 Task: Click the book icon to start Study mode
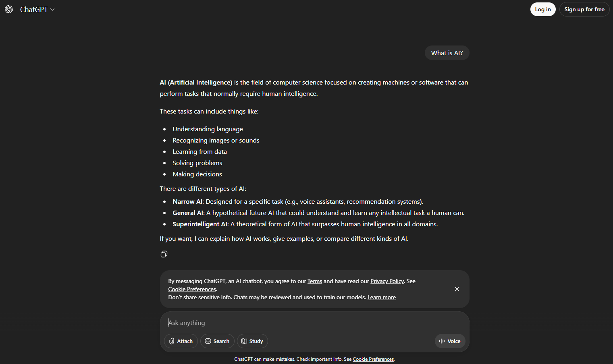coord(245,341)
